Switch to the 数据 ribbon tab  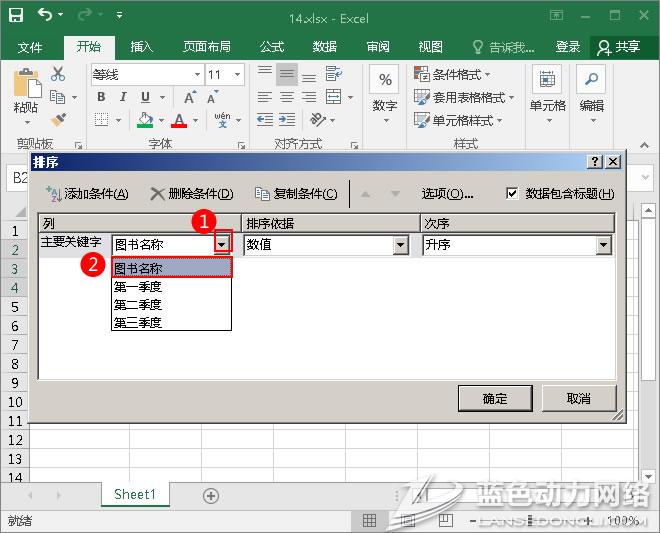(x=325, y=46)
